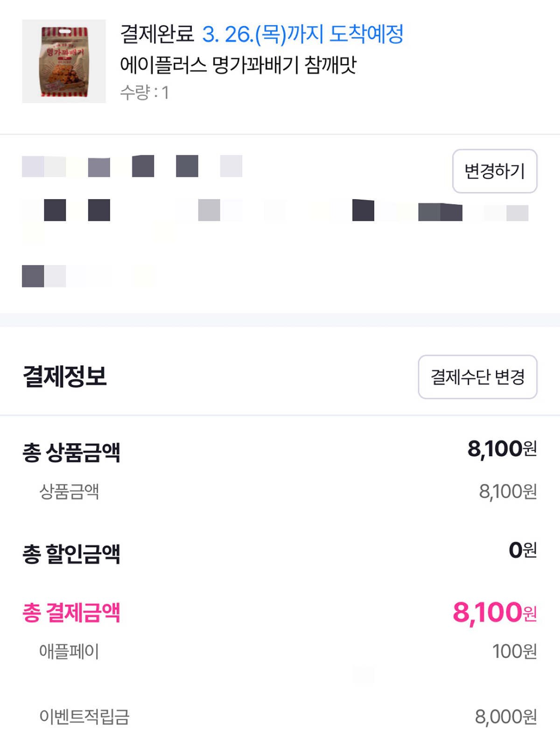Select the 총 할인금액 label
The image size is (560, 753).
(x=71, y=554)
